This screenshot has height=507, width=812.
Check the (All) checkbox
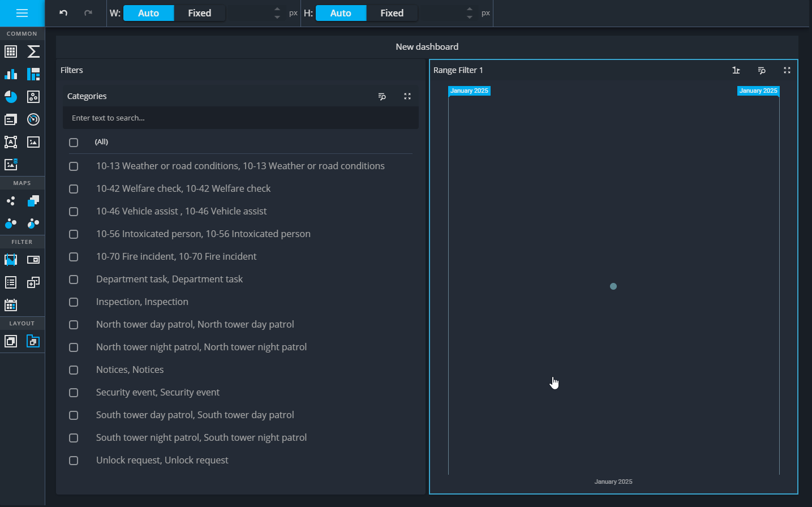[x=74, y=143]
